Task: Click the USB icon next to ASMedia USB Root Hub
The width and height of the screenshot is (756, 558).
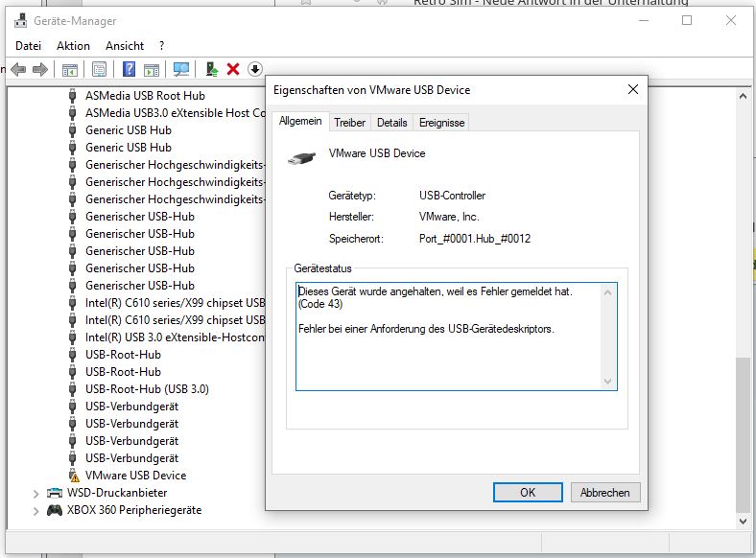Action: pyautogui.click(x=72, y=96)
